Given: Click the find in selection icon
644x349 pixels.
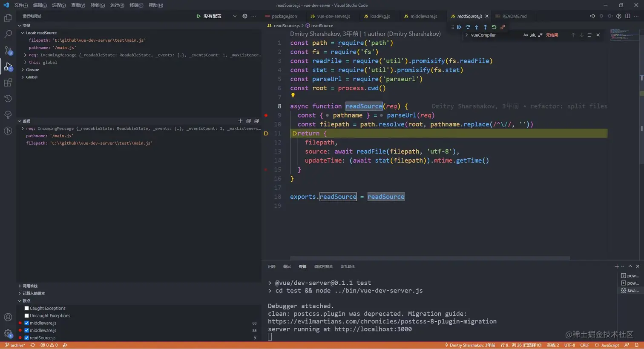Looking at the screenshot, I should [589, 35].
